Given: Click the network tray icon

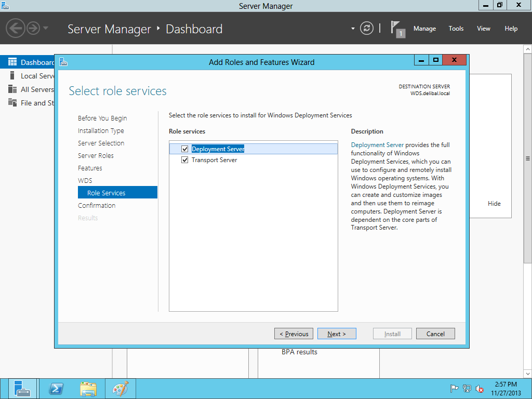Looking at the screenshot, I should (467, 389).
